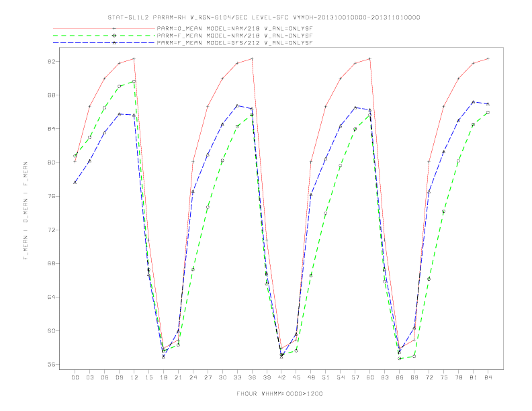Click the x-axis tick label 24
Screen dimensions: 532x411
click(193, 377)
